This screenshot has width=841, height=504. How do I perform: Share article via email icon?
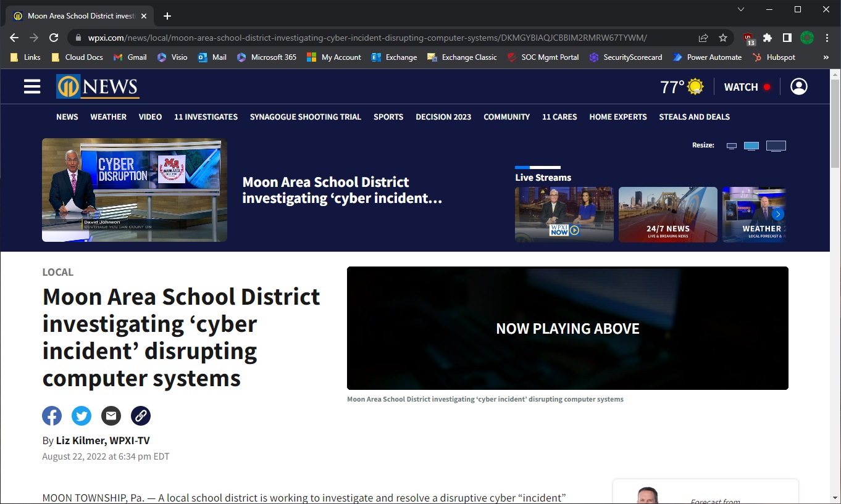point(111,416)
